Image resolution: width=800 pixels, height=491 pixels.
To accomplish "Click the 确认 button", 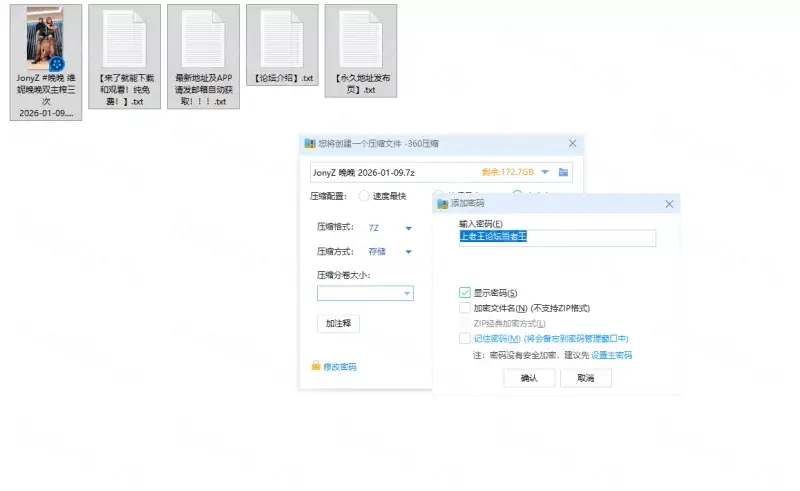I will pos(529,378).
